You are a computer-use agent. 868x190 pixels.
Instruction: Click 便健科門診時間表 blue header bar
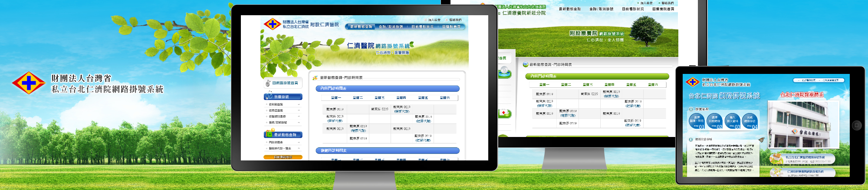[387, 150]
